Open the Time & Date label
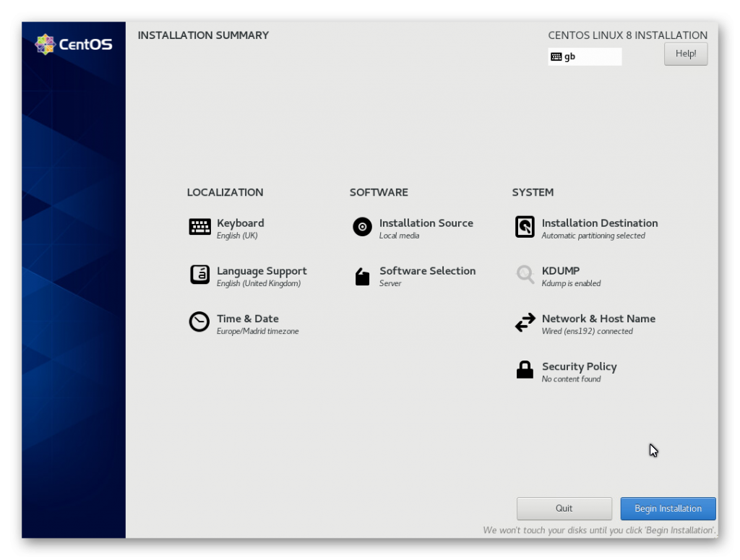Image resolution: width=740 pixels, height=560 pixels. click(x=247, y=319)
